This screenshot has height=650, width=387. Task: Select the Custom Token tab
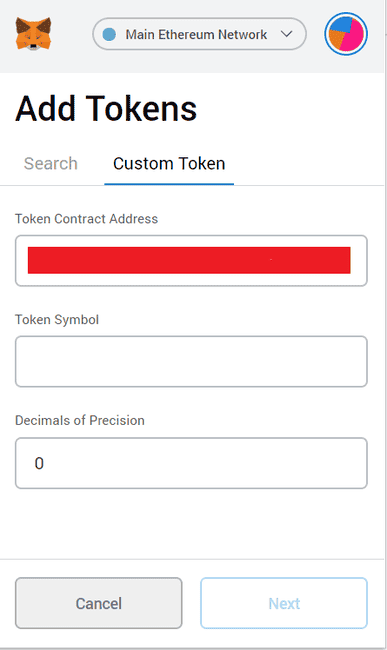click(x=169, y=163)
